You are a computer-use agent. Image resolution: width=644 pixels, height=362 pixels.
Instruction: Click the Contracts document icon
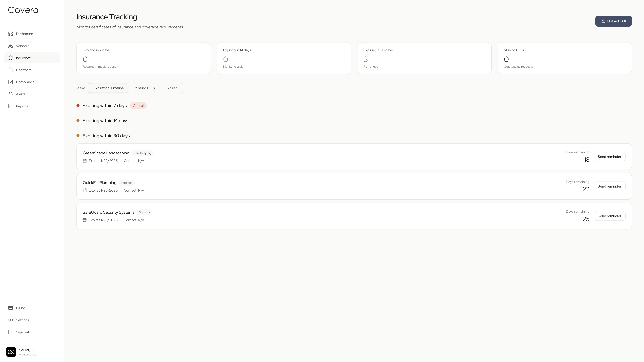[x=10, y=70]
